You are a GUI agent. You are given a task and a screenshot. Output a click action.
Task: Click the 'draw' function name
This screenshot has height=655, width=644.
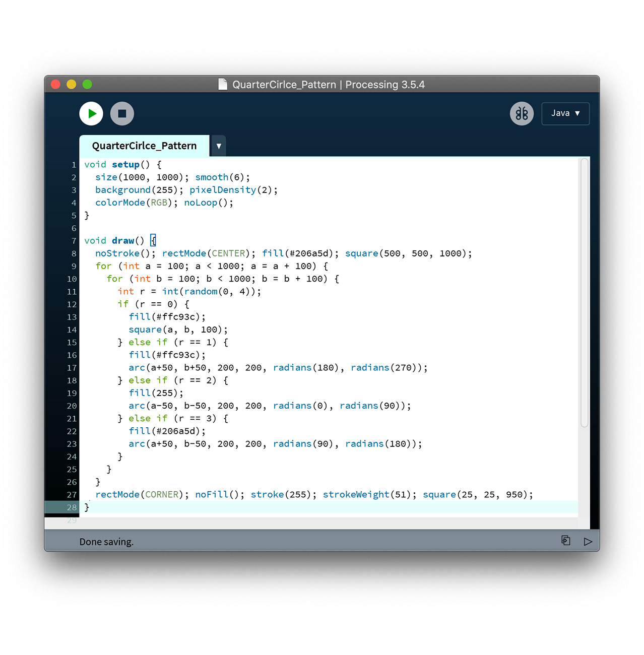click(123, 241)
